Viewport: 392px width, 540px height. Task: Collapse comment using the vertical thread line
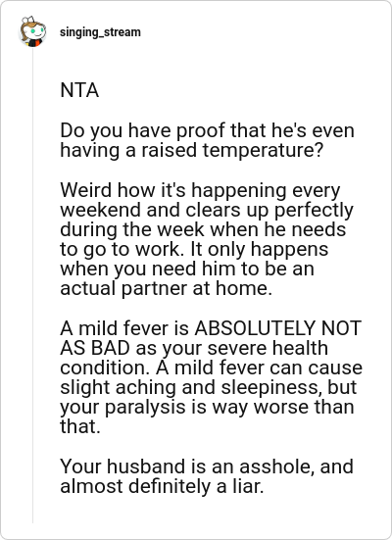(x=32, y=286)
